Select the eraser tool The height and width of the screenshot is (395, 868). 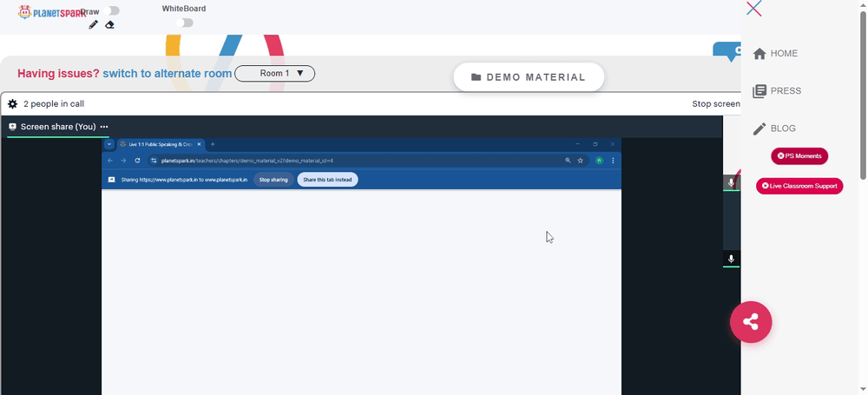tap(109, 24)
